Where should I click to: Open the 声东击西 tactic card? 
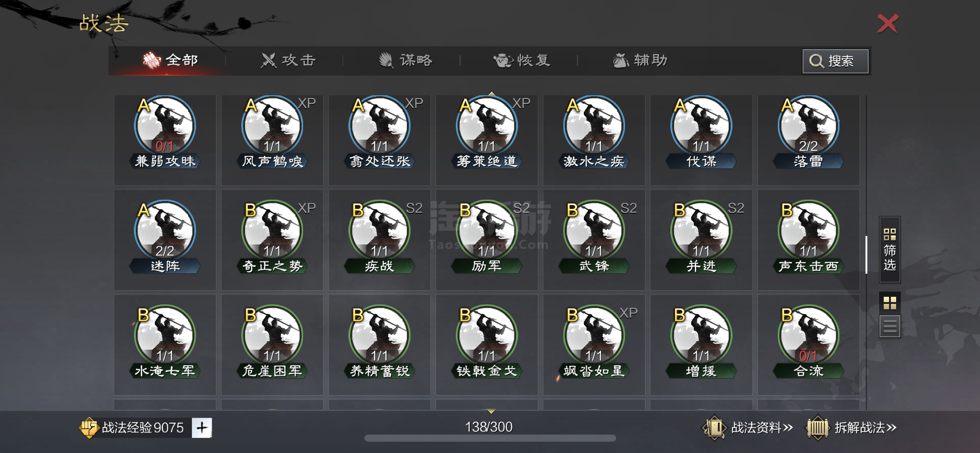point(808,240)
